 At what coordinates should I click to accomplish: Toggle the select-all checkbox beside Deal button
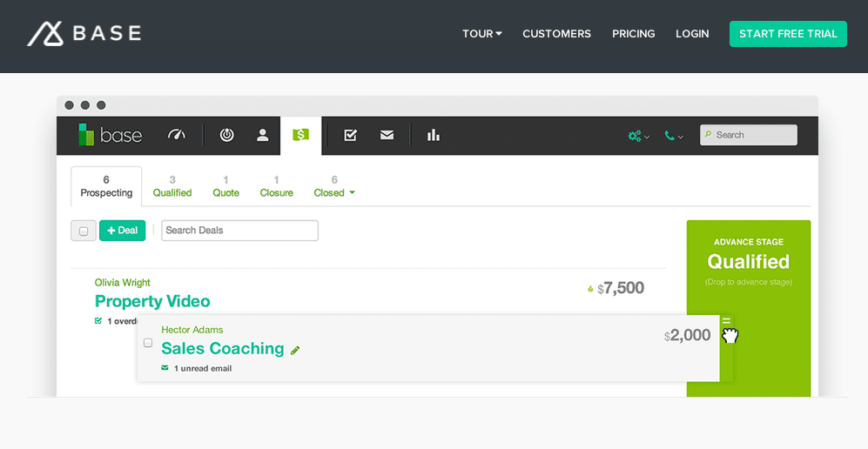tap(84, 231)
